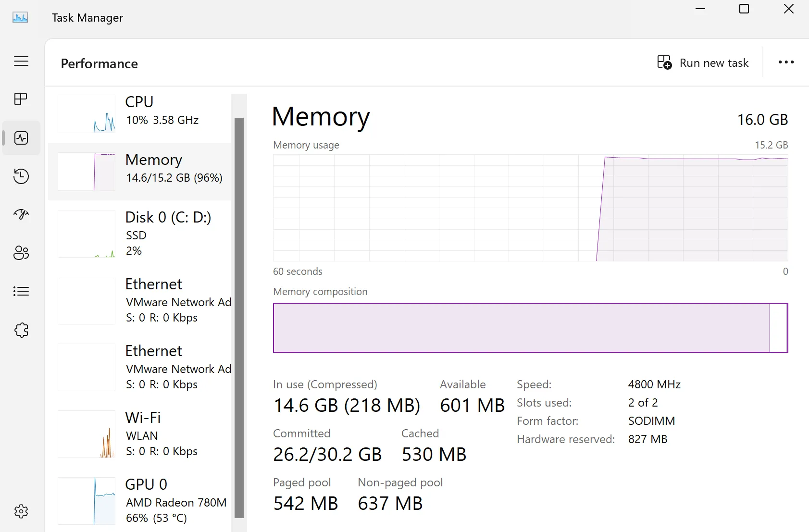Open the Startup apps page icon
Image resolution: width=809 pixels, height=532 pixels.
click(21, 214)
